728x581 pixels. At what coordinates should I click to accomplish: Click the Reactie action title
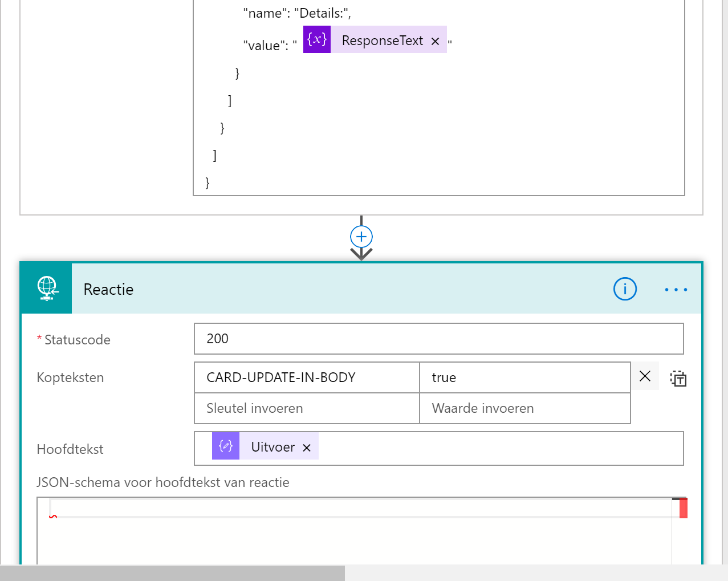(x=108, y=290)
